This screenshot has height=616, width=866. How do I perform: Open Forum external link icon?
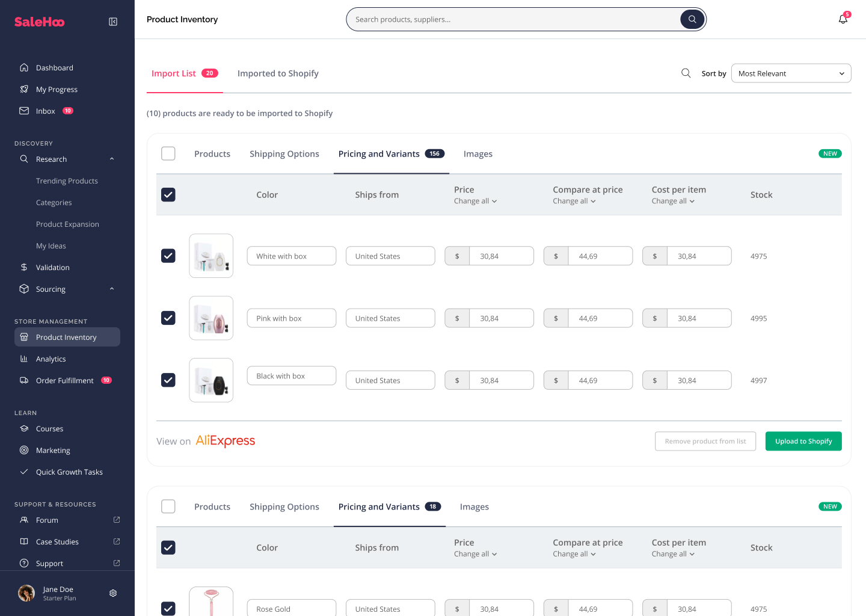coord(117,520)
